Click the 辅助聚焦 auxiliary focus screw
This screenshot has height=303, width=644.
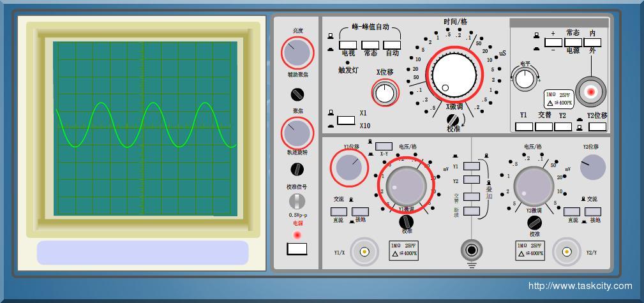(297, 94)
